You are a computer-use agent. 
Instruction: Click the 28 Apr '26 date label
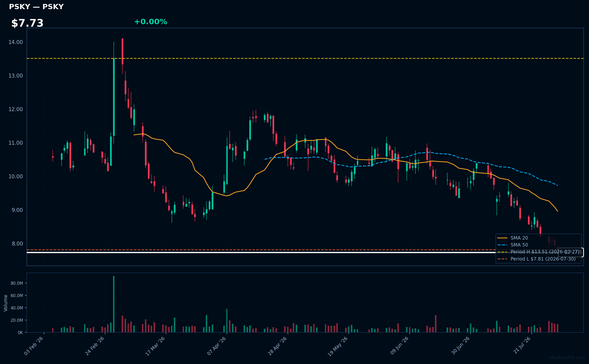(x=277, y=346)
